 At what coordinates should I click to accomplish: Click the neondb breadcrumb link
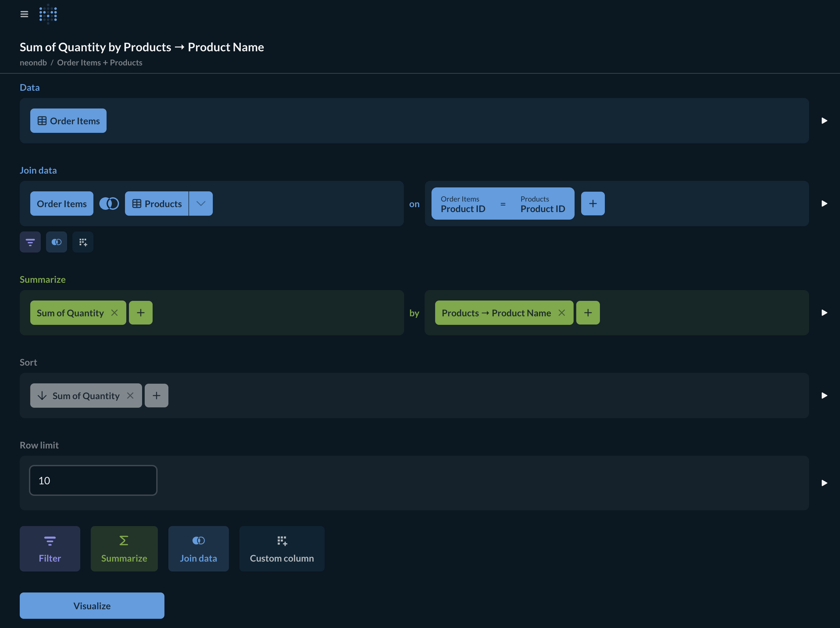33,62
